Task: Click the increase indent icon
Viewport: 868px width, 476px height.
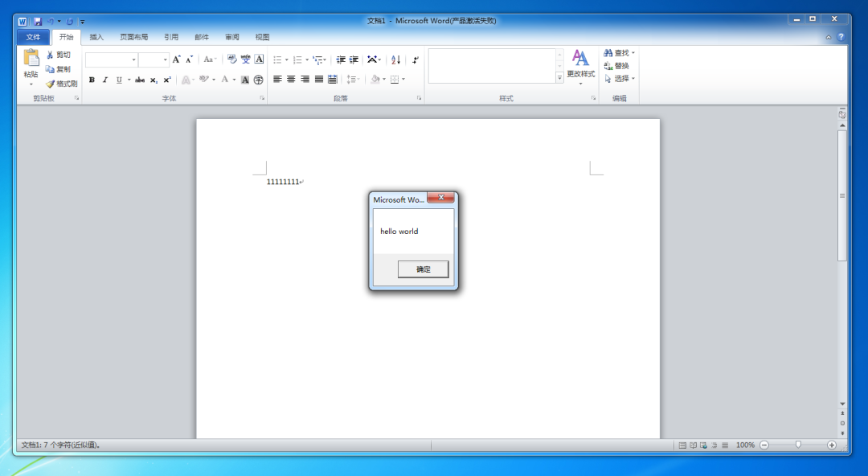Action: coord(354,59)
